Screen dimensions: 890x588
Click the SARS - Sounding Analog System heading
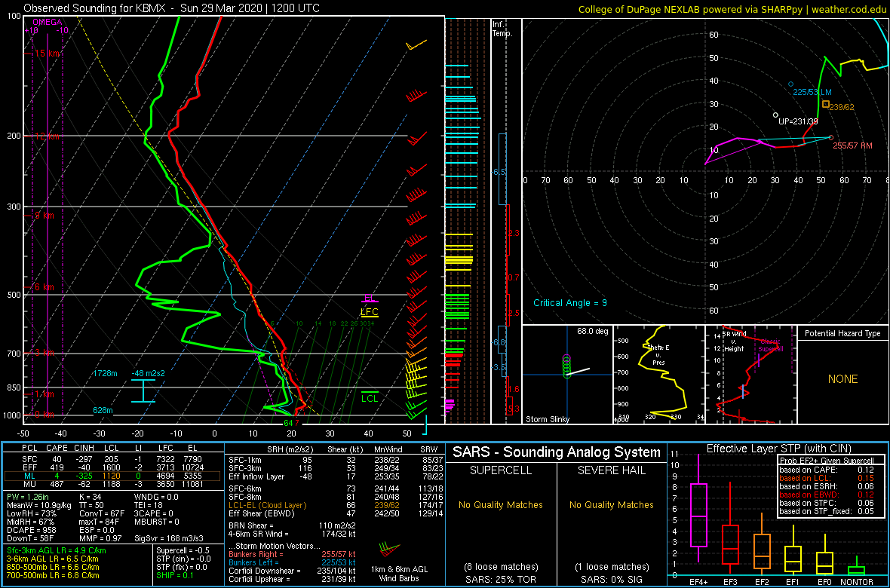[x=557, y=452]
